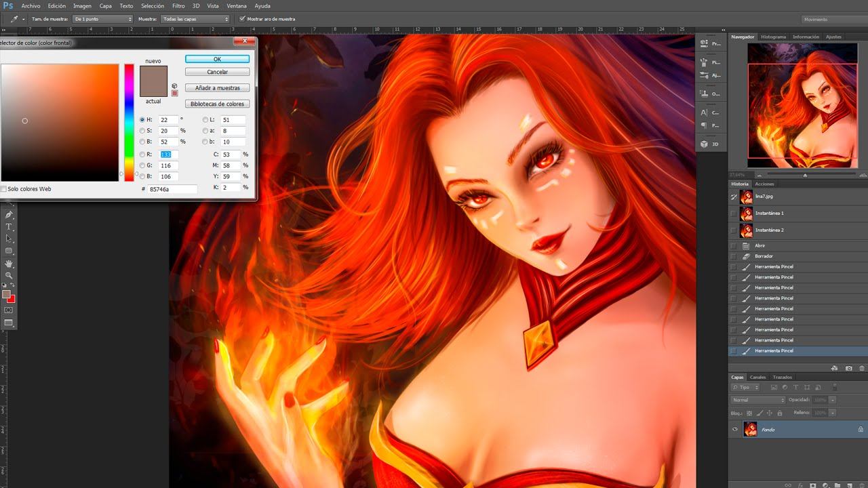Screen dimensions: 868x488
Task: Select the Hand tool
Action: tap(9, 264)
